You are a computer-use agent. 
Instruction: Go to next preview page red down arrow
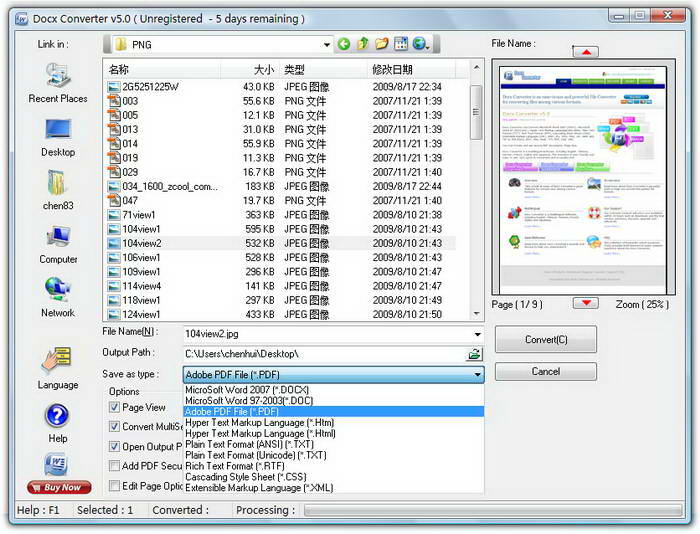pos(586,303)
